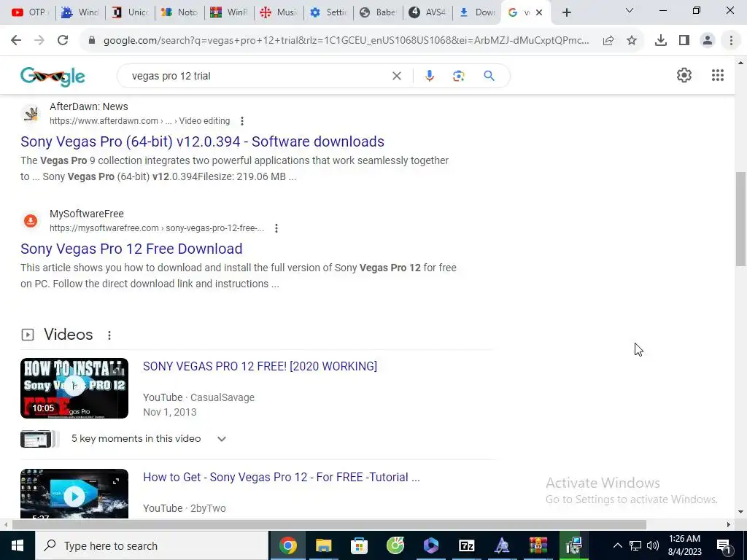Start voice search with microphone icon
This screenshot has width=747, height=560.
(429, 76)
